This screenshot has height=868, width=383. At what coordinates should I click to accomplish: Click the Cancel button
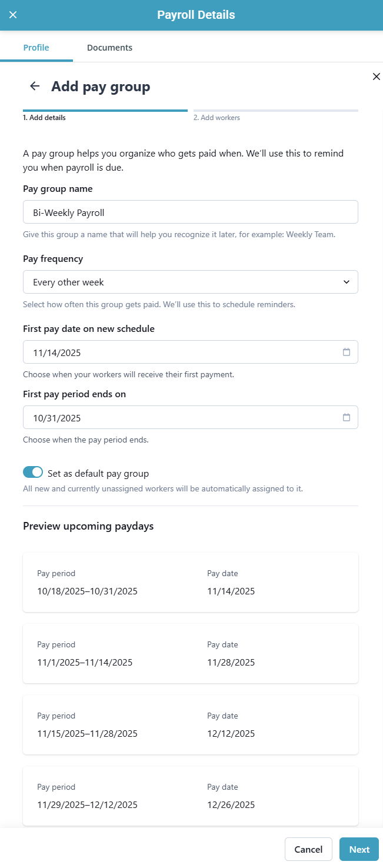(308, 849)
